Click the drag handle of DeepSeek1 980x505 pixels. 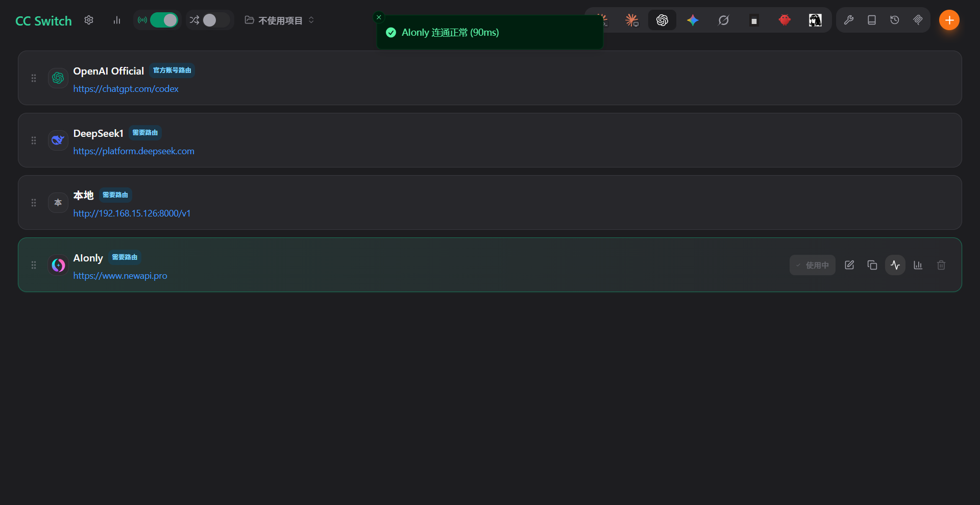click(x=34, y=140)
